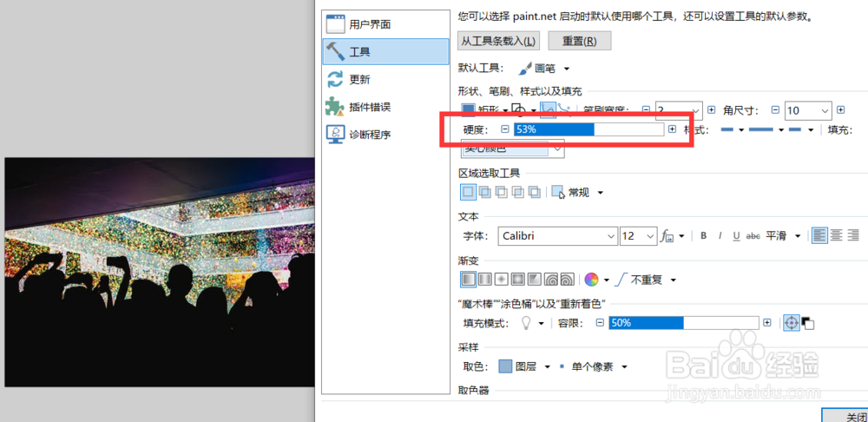The width and height of the screenshot is (868, 422).
Task: Select the conical gradient icon
Action: [535, 280]
